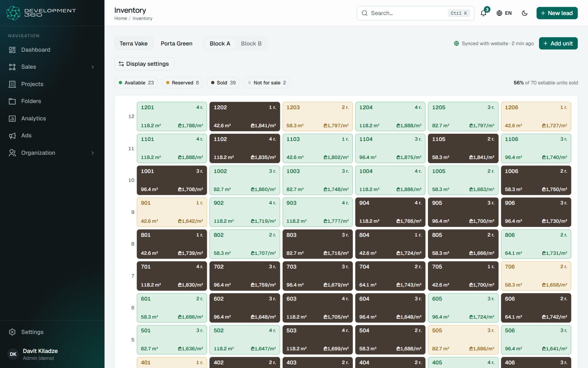Image resolution: width=588 pixels, height=368 pixels.
Task: Click the Sales pipeline icon
Action: [12, 67]
